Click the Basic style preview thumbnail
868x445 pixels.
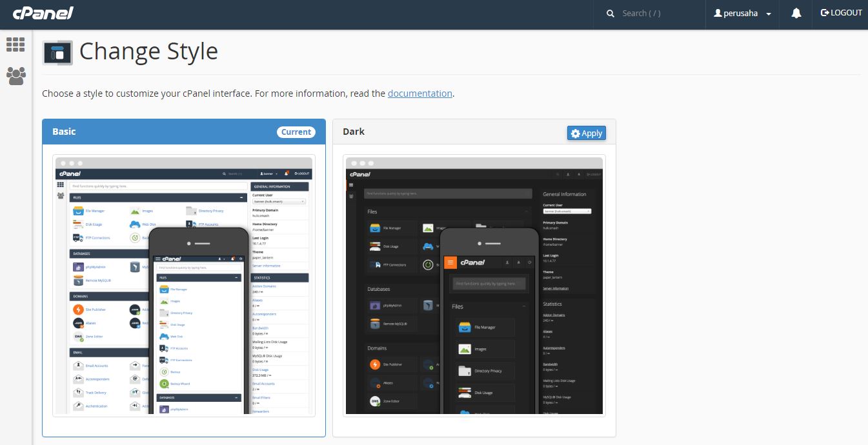pos(184,286)
